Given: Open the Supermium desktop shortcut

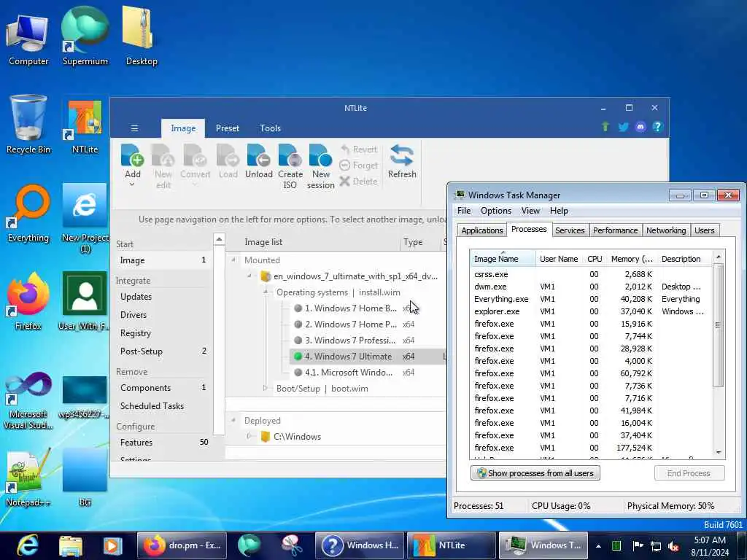Looking at the screenshot, I should pos(85,36).
